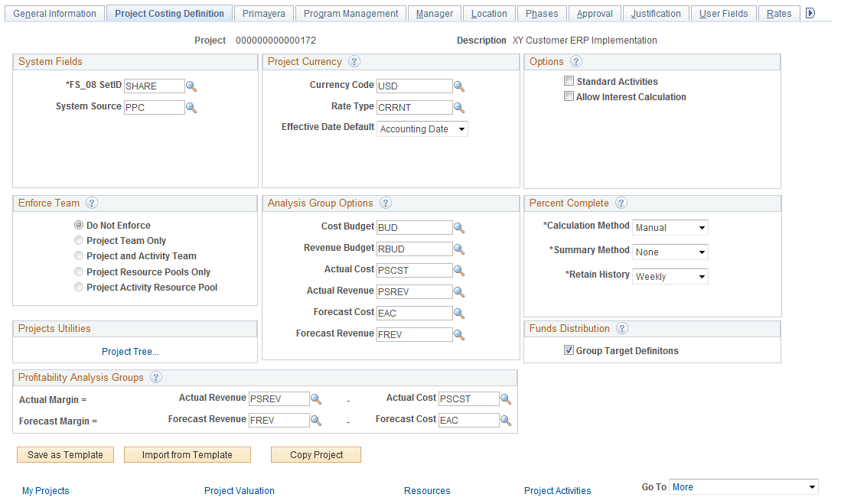Viewport: 841px width, 504px height.
Task: Open the FS_08 SetID lookup
Action: coord(191,86)
